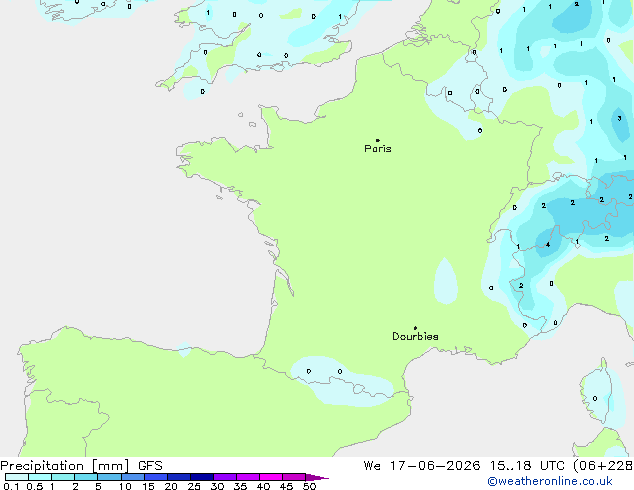Click the forecast date 'We 17-06-2026' text

(422, 466)
